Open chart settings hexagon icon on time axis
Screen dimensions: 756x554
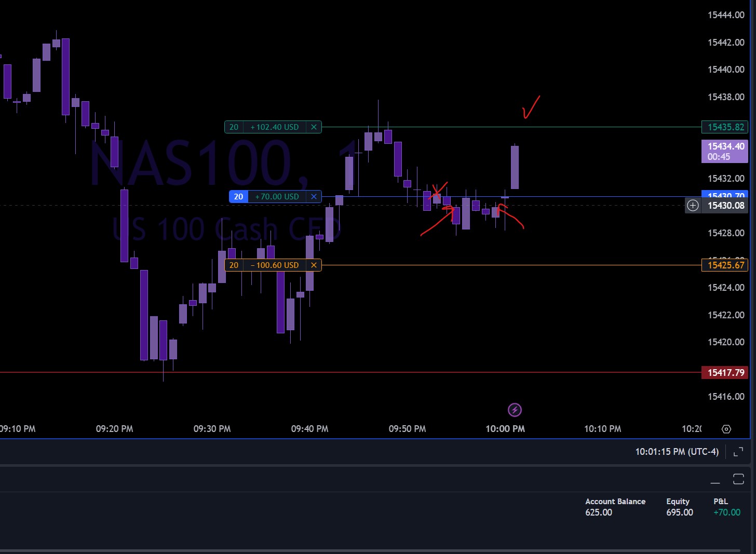point(726,429)
